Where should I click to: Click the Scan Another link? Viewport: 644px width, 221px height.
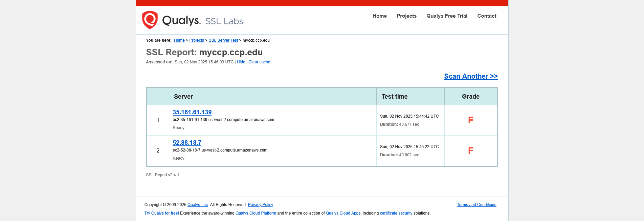click(471, 76)
